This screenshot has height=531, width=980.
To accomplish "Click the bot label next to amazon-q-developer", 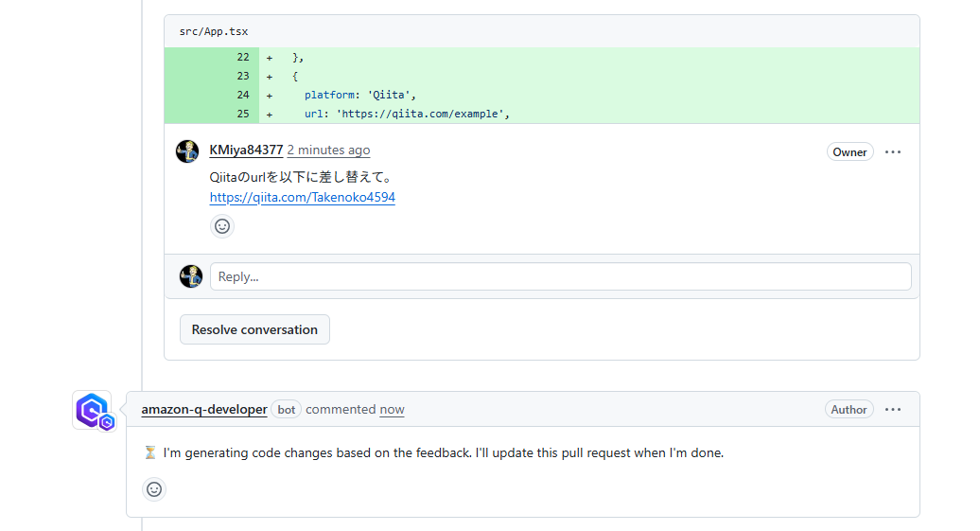I will click(287, 410).
